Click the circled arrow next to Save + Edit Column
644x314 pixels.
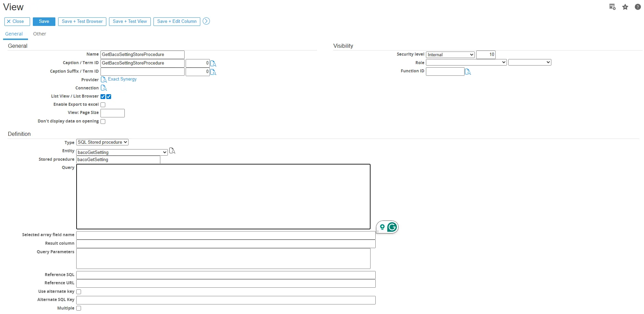(206, 21)
